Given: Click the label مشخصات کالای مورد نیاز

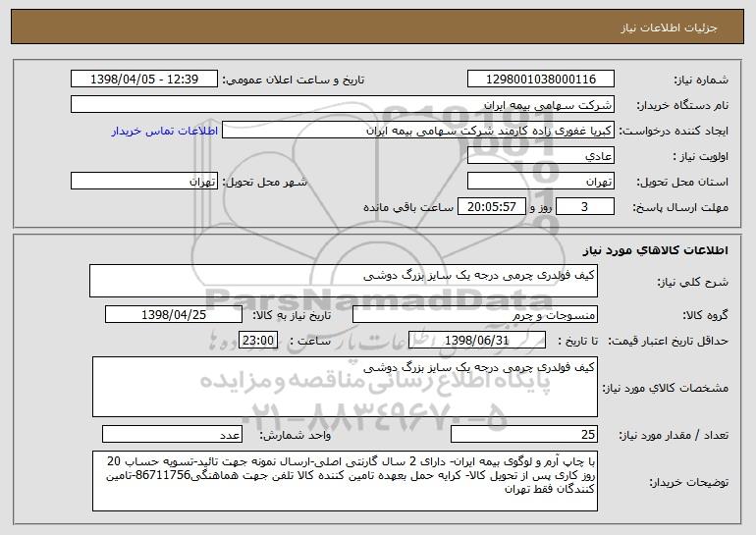Looking at the screenshot, I should click(x=666, y=388).
